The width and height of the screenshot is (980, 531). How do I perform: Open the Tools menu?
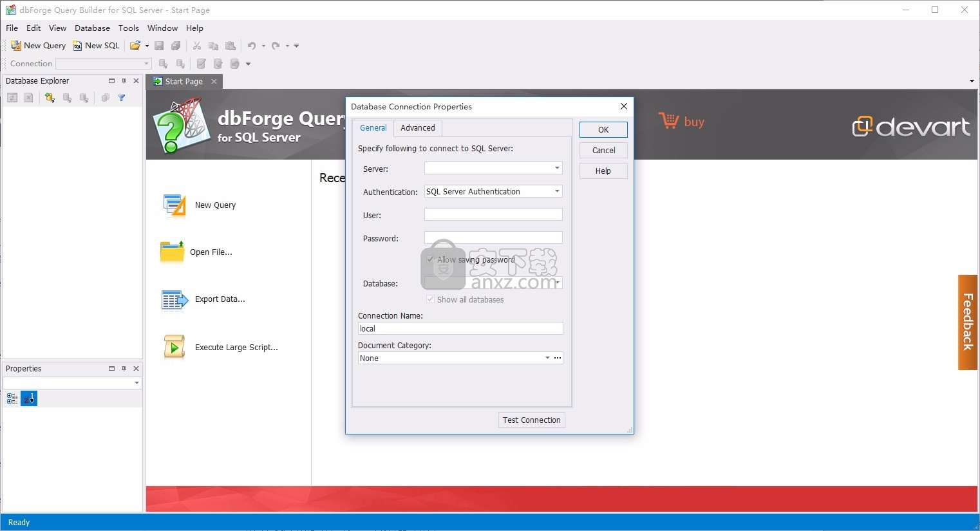(129, 28)
